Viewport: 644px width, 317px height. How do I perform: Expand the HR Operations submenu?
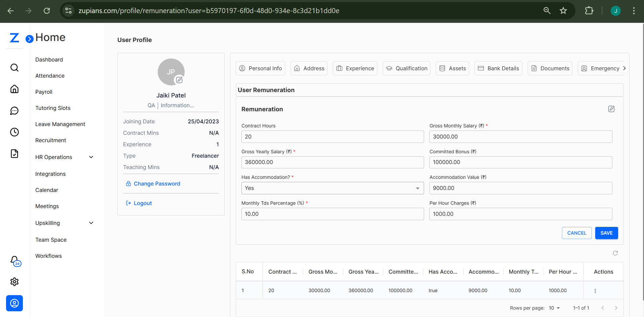click(x=91, y=157)
